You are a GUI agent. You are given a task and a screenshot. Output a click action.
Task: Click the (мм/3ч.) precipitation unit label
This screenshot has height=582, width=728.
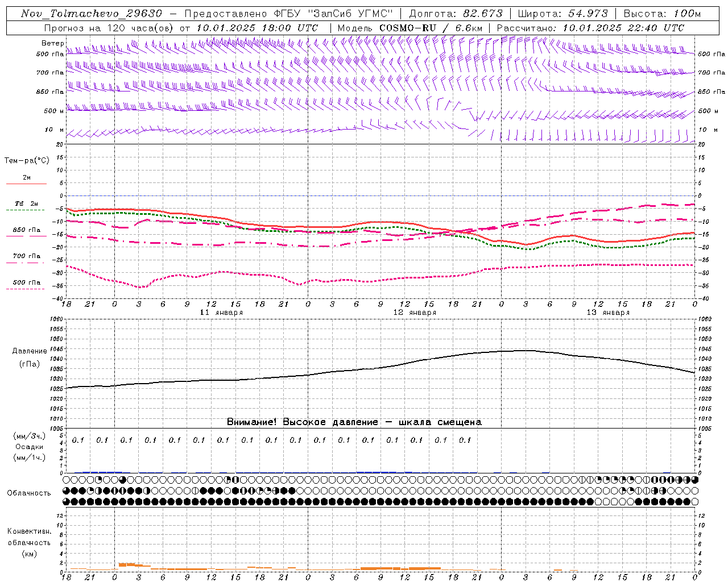[30, 436]
